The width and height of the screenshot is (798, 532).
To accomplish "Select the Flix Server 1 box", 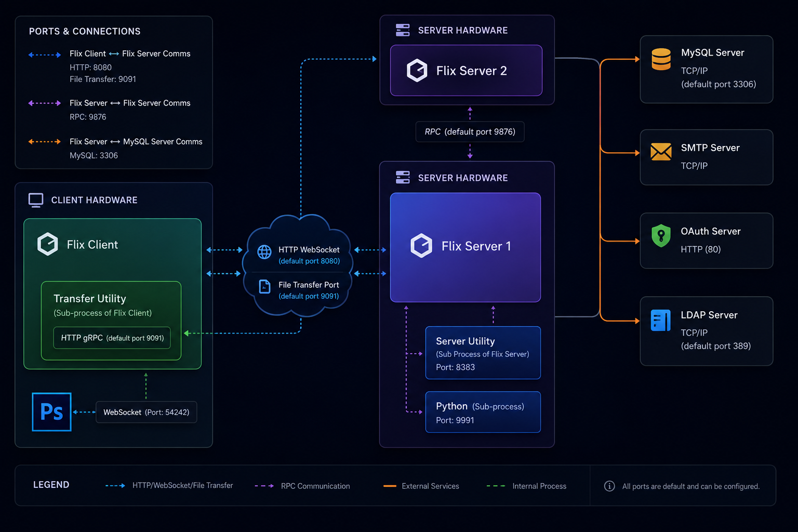I will (465, 247).
